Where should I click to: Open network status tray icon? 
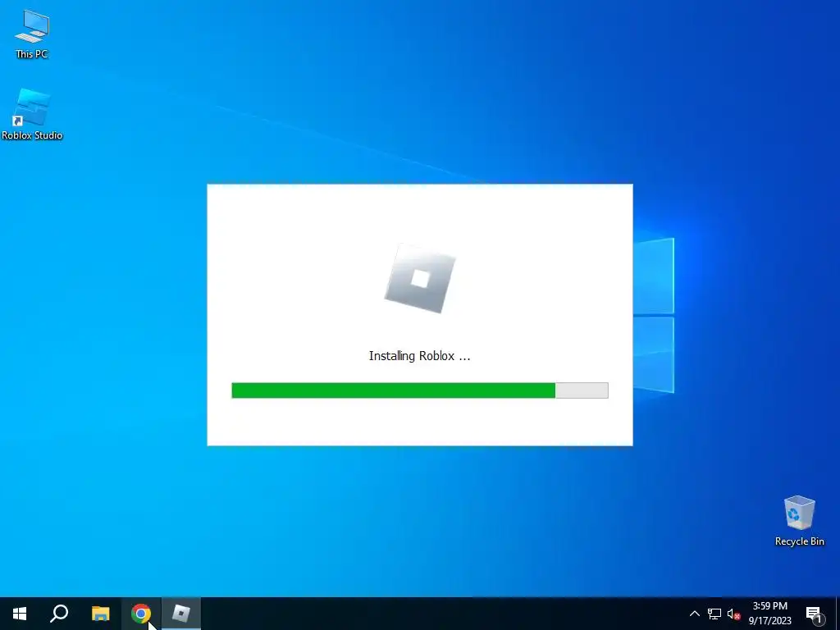(714, 614)
